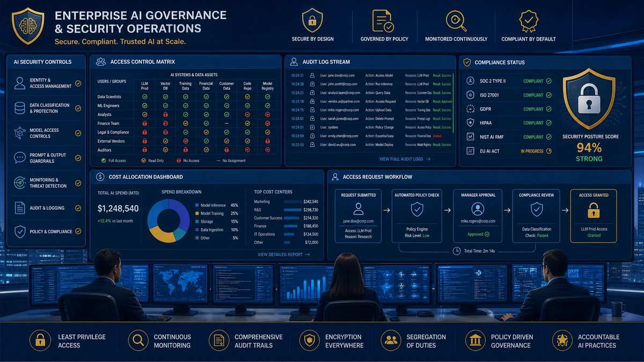
Task: Click the Prompt & Output Guardrails chat icon
Action: 20,158
